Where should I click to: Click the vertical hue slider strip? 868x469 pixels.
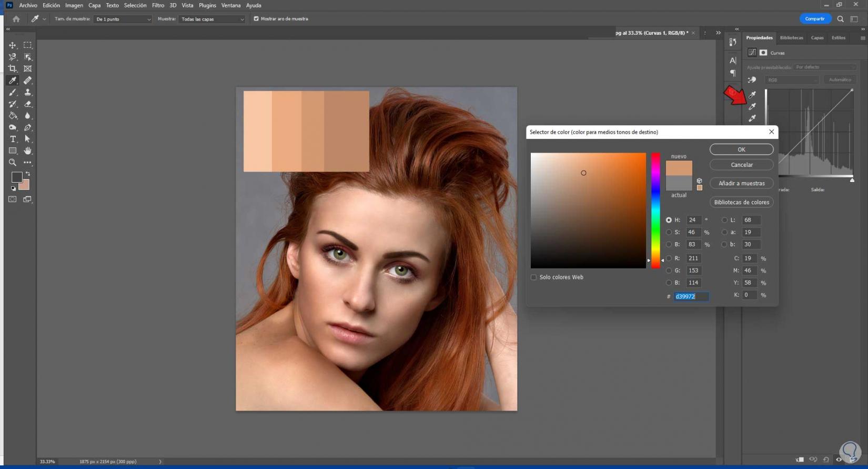tap(655, 211)
